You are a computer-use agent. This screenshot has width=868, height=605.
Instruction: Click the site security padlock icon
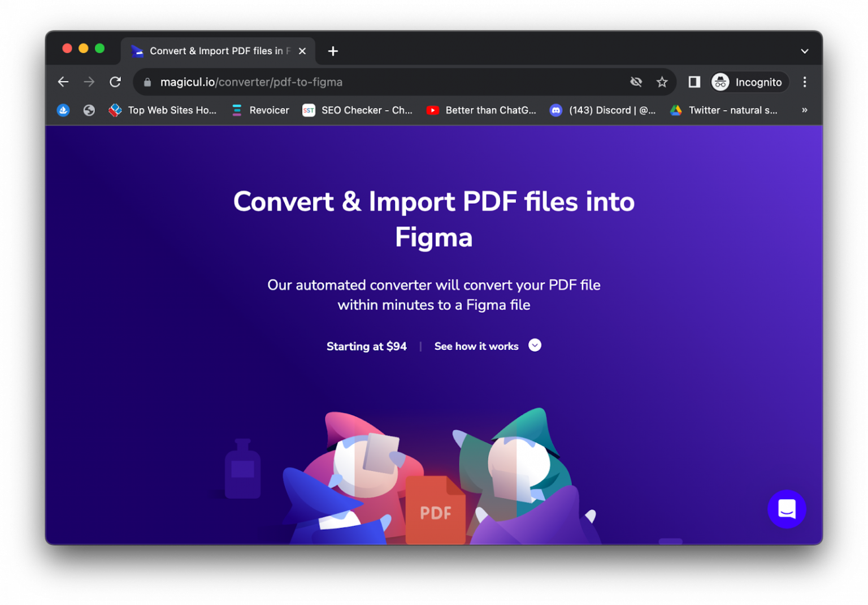147,81
